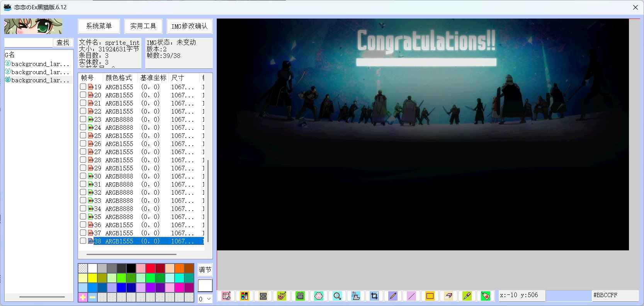Click the frame list vertical scrollbar
Viewport: 644px width, 306px height.
[208, 201]
